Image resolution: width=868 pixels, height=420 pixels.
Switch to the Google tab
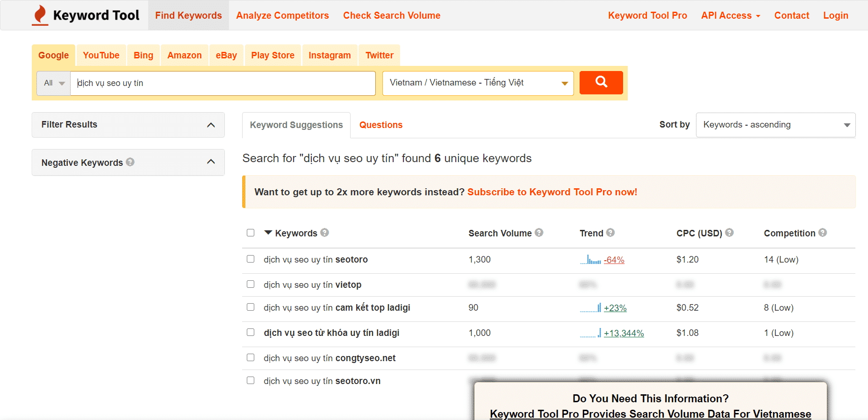point(54,55)
